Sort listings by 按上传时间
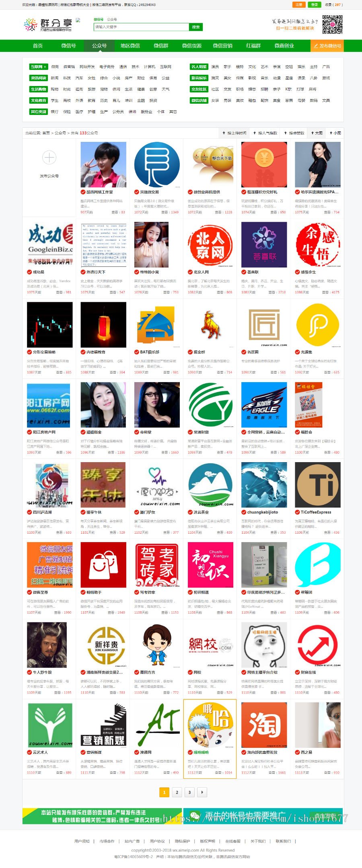 coord(234,133)
